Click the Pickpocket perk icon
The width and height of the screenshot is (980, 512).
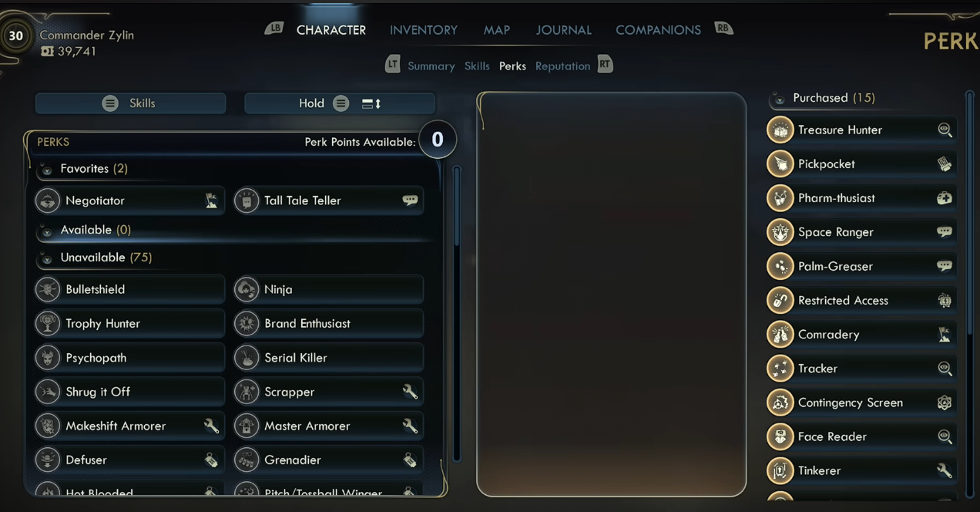pyautogui.click(x=780, y=163)
